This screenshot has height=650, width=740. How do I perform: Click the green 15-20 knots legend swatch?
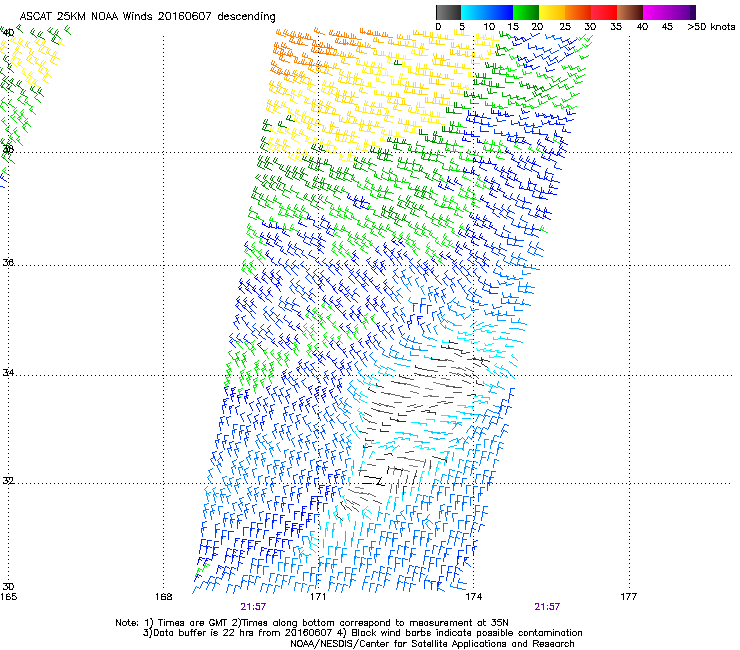point(526,12)
